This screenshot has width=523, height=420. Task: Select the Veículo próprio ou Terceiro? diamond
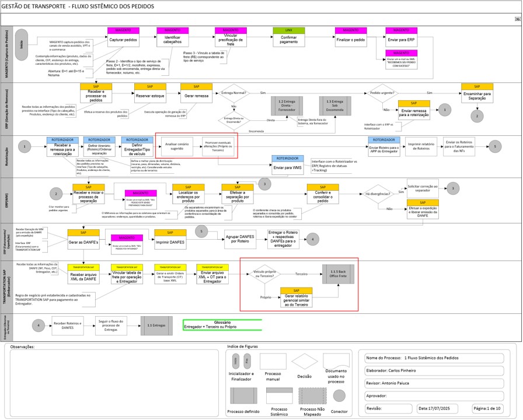[x=265, y=274]
